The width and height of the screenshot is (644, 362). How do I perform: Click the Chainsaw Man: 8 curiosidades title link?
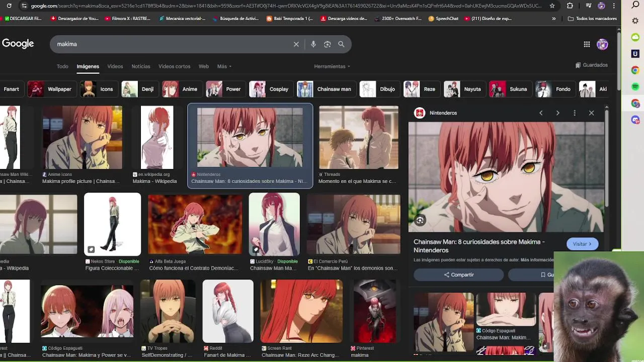point(479,246)
